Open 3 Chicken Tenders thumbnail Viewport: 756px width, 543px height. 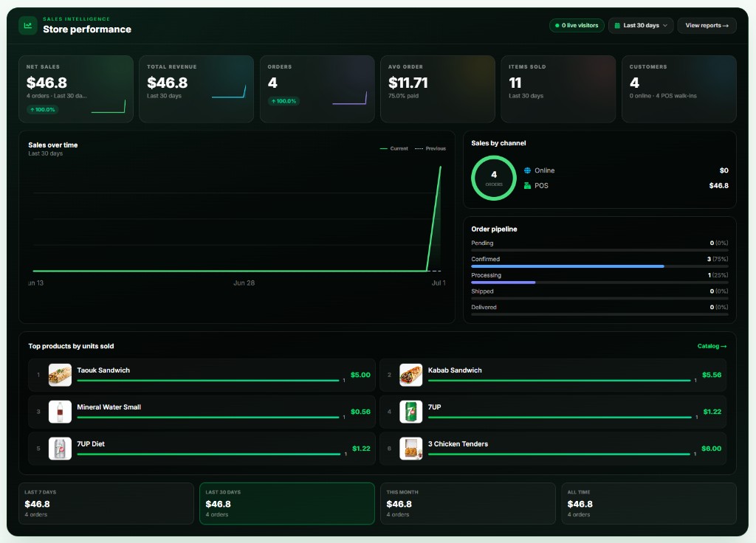(x=410, y=449)
